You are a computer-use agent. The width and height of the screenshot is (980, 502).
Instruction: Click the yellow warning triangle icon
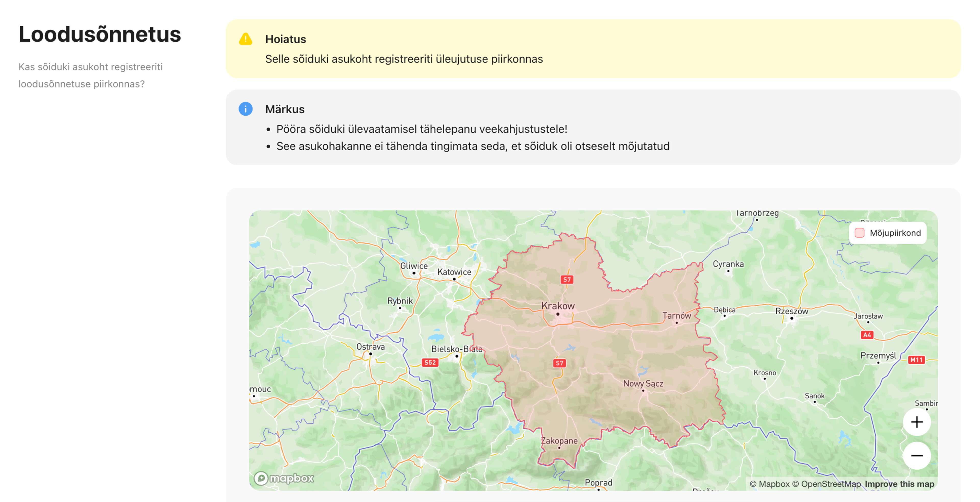[x=245, y=39]
